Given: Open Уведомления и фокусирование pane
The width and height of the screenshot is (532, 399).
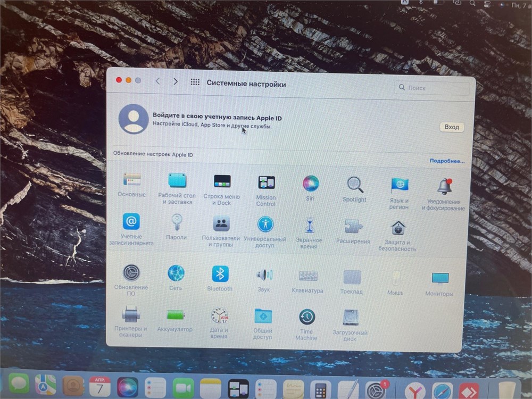Looking at the screenshot, I should (443, 194).
